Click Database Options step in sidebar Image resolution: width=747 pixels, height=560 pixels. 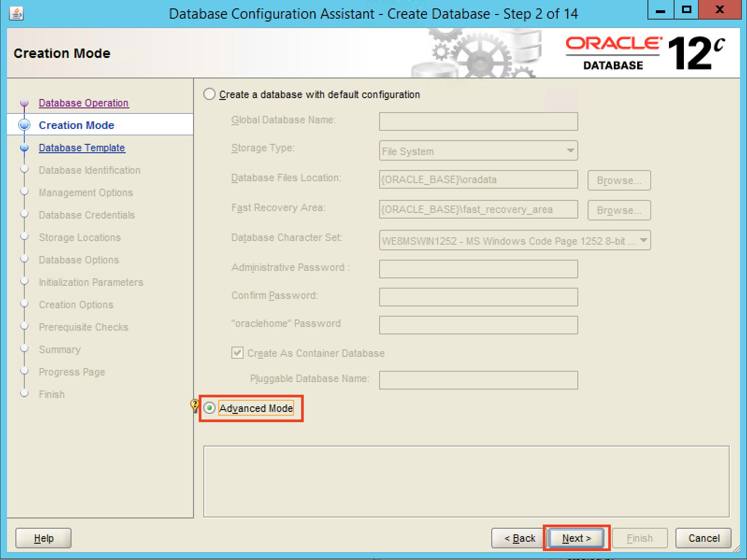point(79,260)
